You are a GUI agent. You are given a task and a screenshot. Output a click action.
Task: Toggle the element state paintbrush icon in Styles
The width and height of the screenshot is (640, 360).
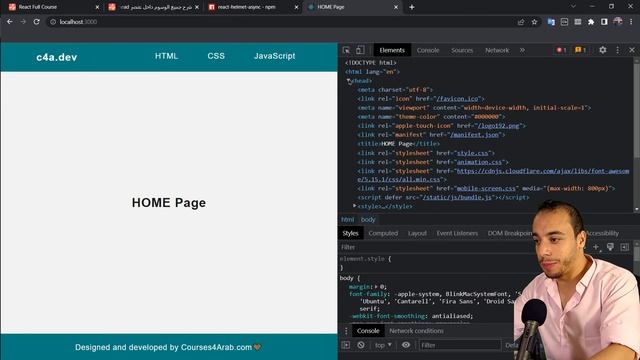click(x=610, y=247)
